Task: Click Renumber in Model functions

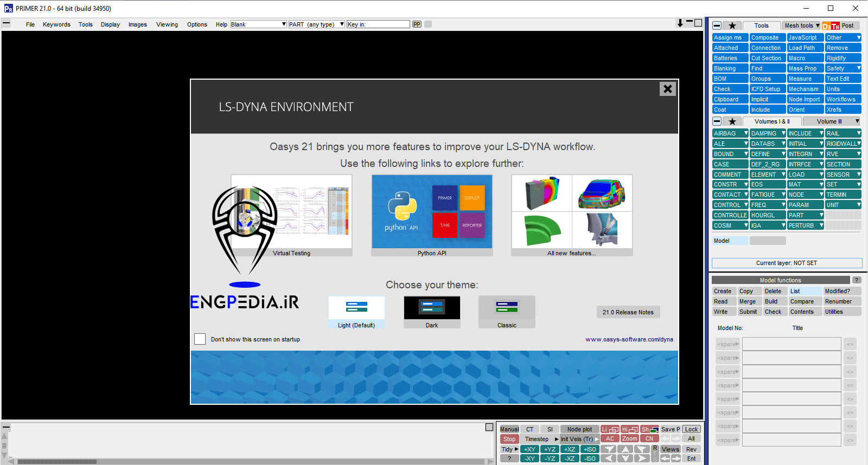Action: click(x=842, y=301)
